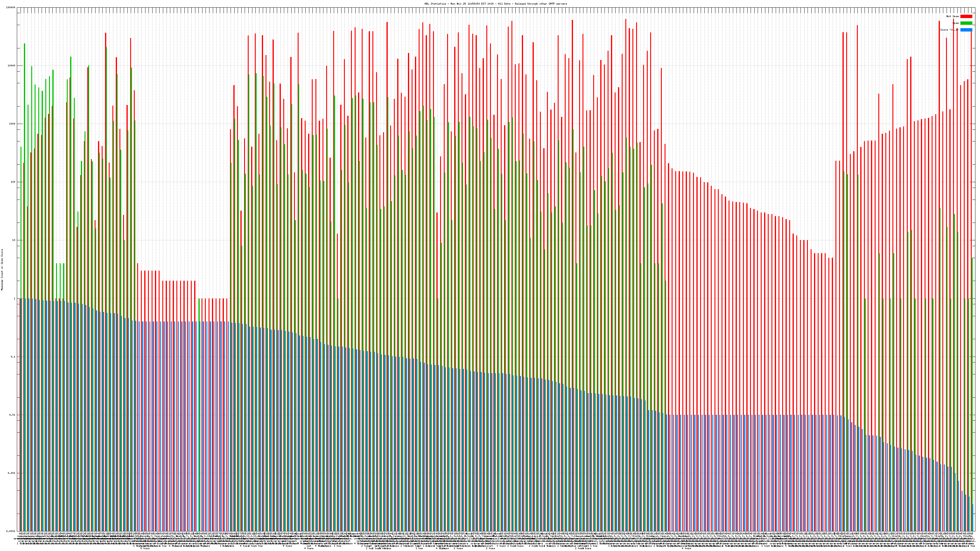Select the 'Not Spam' legend label
The width and height of the screenshot is (980, 551).
[x=953, y=16]
